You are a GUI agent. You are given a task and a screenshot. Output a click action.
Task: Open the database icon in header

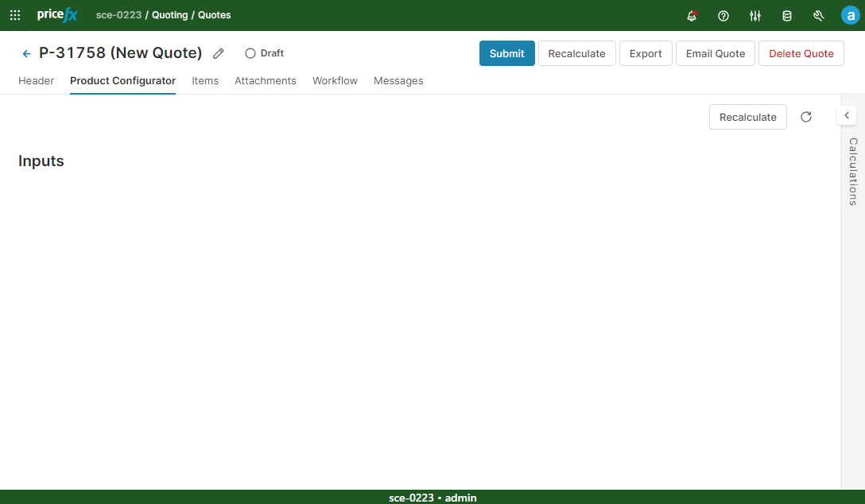tap(787, 16)
